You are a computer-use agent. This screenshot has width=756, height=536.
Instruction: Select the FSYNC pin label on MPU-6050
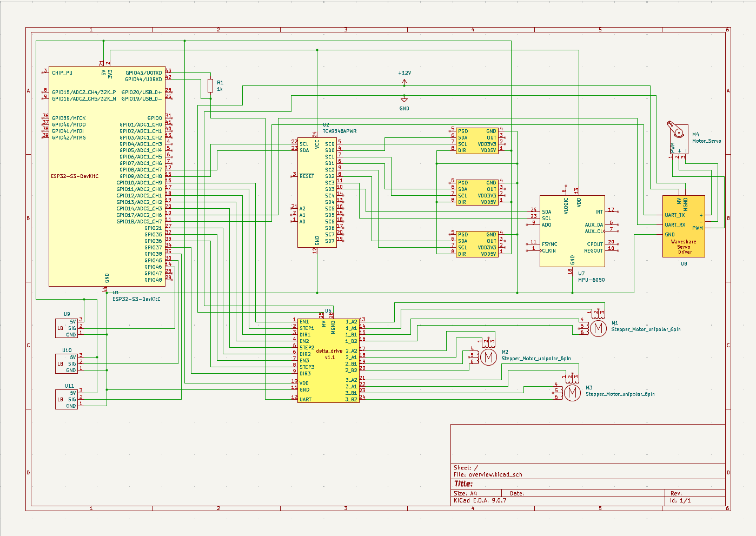coord(549,244)
